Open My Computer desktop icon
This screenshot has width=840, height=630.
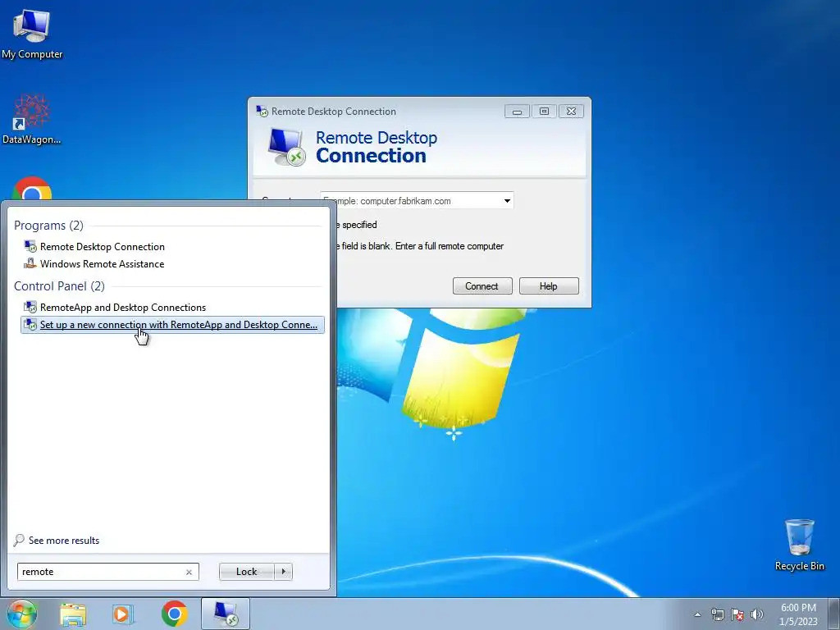coord(32,34)
